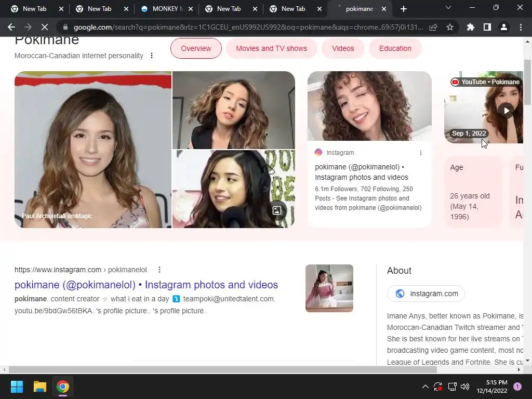The image size is (532, 399).
Task: Open the Instagram card winking photo
Action: pos(369,106)
